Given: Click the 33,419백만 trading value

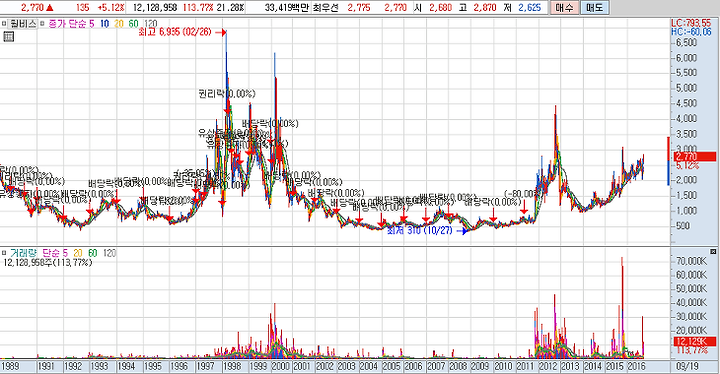Looking at the screenshot, I should coord(287,7).
